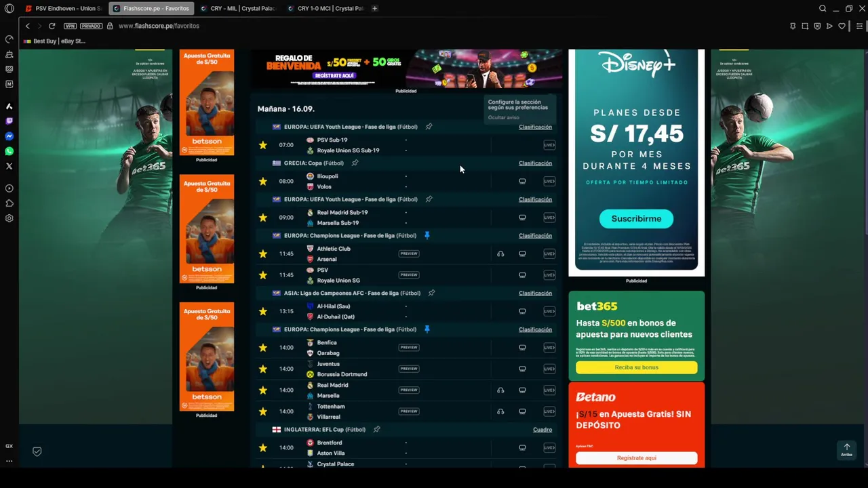
Task: Unstar the Athletic Club vs Arsenal match
Action: (x=263, y=253)
